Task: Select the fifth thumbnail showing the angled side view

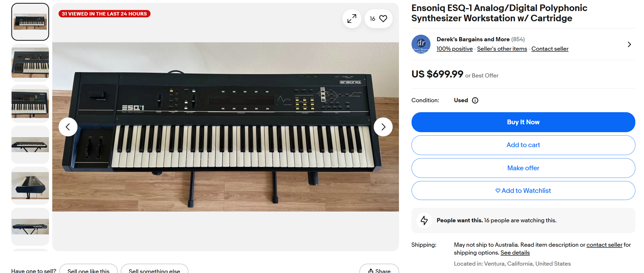Action: tap(30, 186)
